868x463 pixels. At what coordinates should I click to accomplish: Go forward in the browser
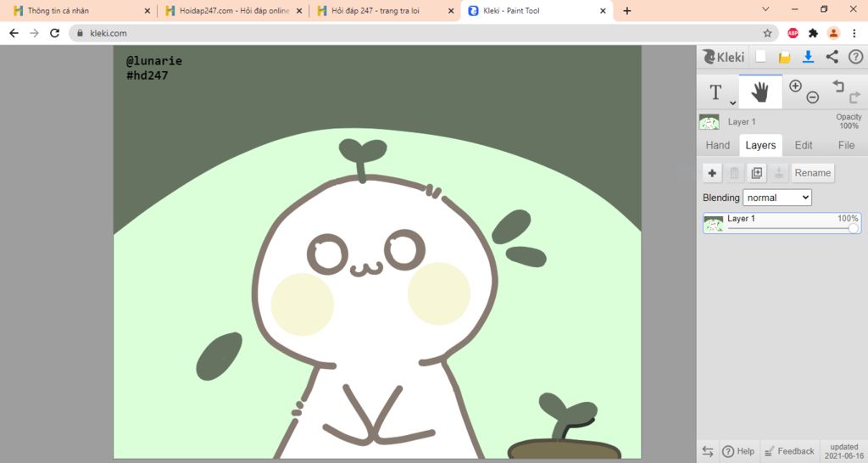click(34, 33)
